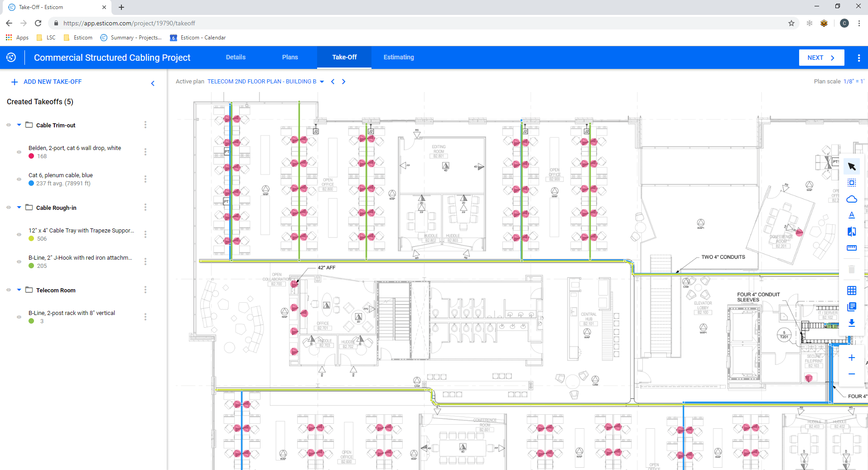Toggle visibility of the Cat 6 plenum cable takeoff
The height and width of the screenshot is (470, 868).
point(19,179)
